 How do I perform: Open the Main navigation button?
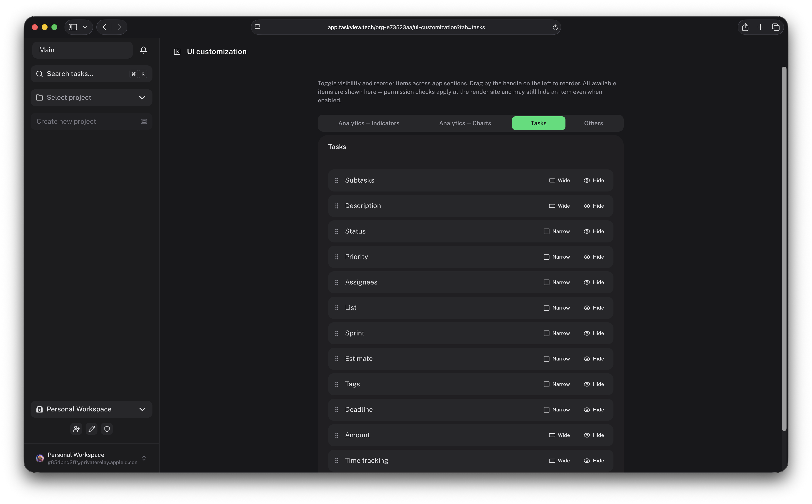(83, 50)
